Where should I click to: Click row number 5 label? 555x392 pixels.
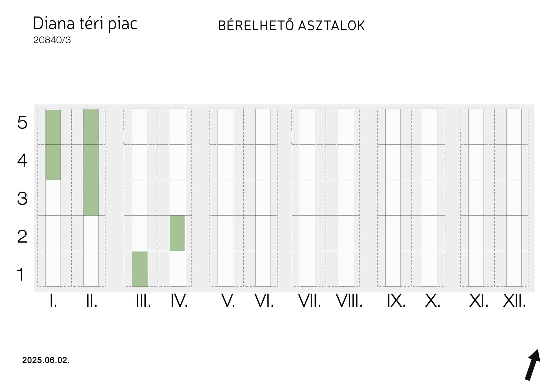pos(22,122)
